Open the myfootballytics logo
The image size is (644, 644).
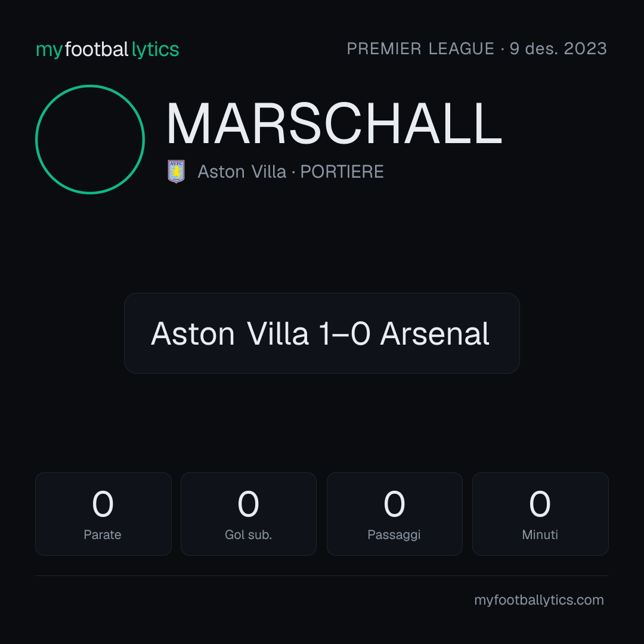pos(107,49)
